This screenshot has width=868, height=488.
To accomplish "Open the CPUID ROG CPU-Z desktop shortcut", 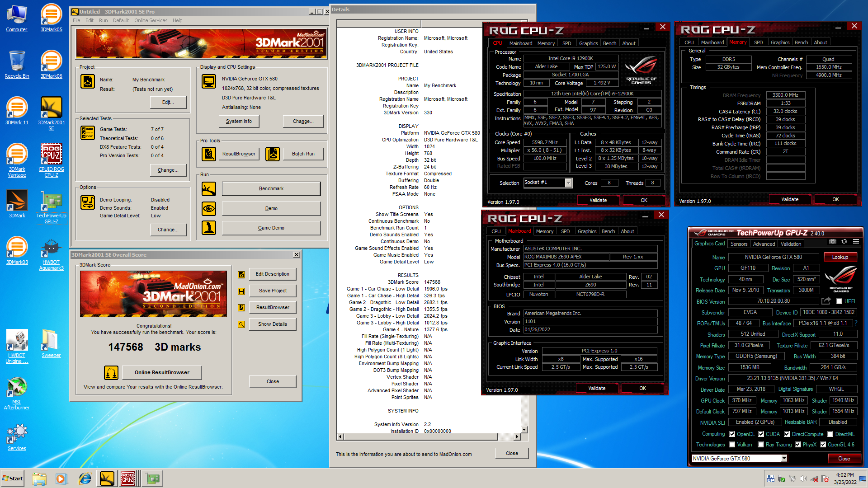I will pyautogui.click(x=51, y=160).
